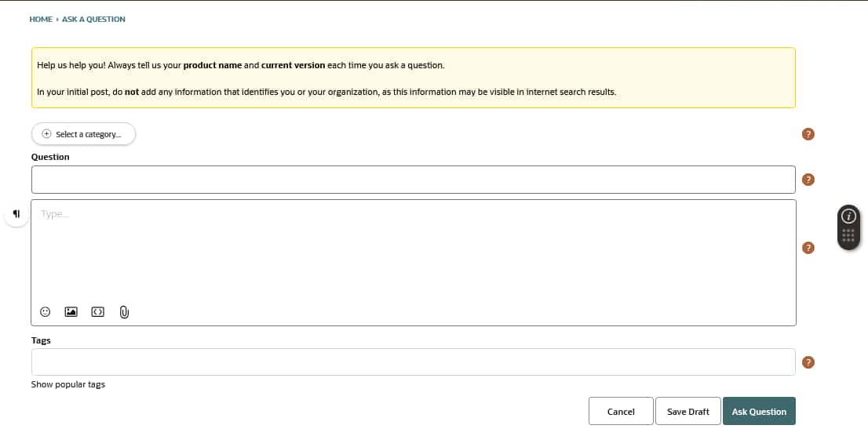The width and height of the screenshot is (868, 429).
Task: Focus the Question title input field
Action: (x=413, y=180)
